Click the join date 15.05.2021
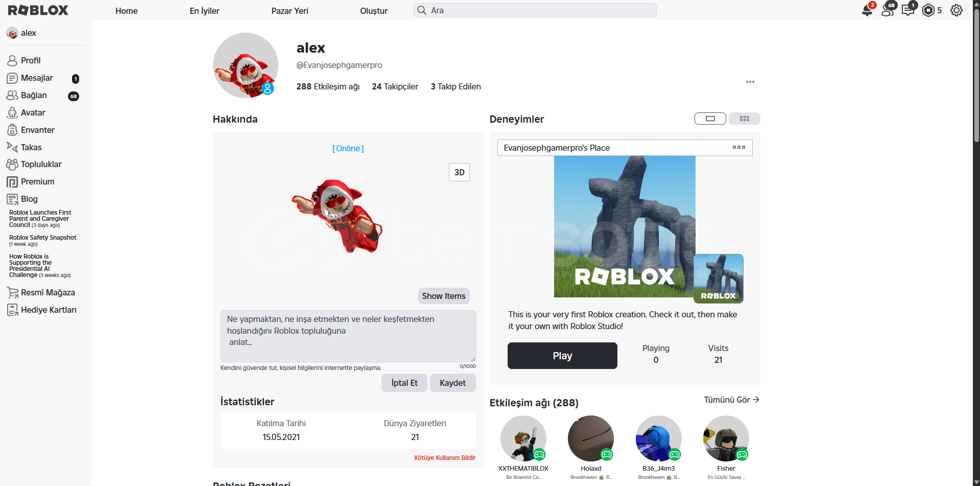 click(x=281, y=437)
